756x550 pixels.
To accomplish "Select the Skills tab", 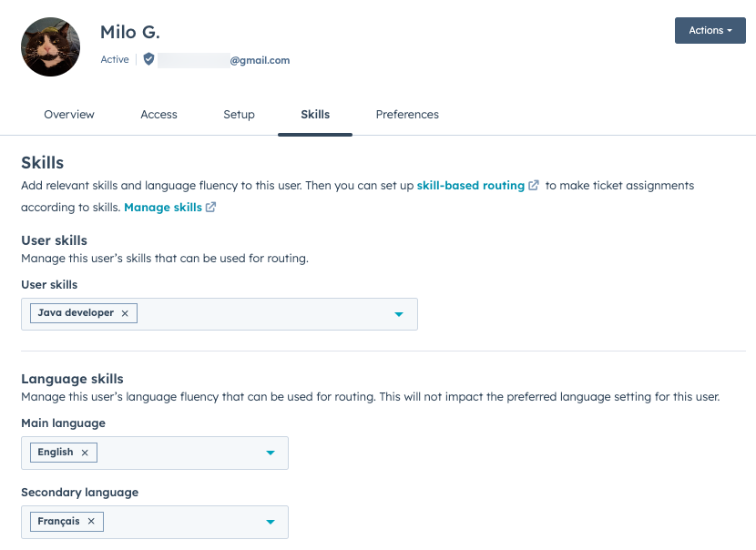I will [x=315, y=115].
